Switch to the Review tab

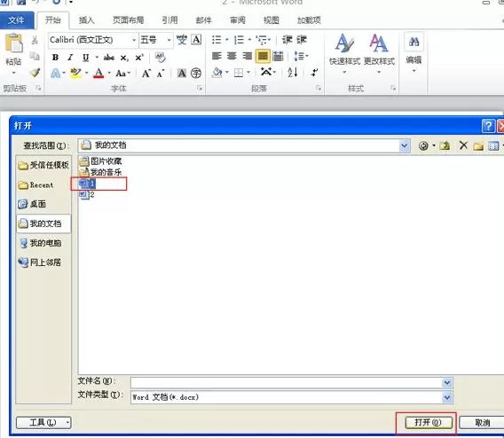(238, 20)
